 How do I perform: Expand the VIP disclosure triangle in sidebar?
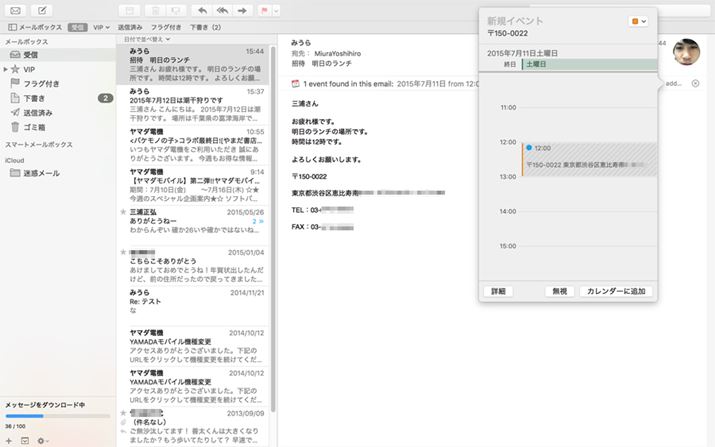(6, 69)
